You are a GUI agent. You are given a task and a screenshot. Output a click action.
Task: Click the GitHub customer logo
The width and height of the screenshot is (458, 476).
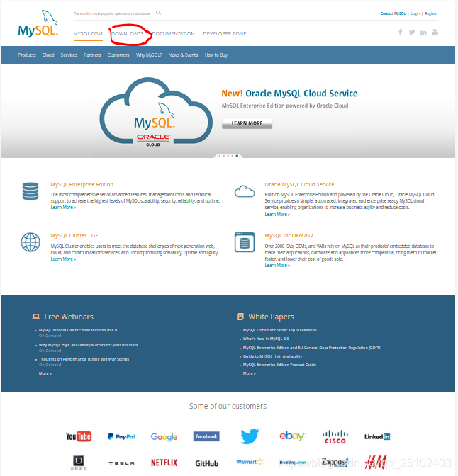(x=206, y=463)
